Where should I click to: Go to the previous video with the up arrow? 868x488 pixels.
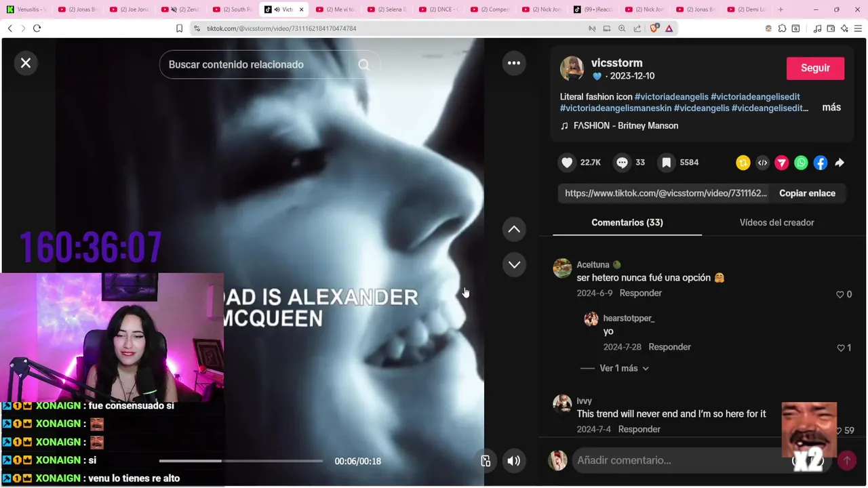click(x=514, y=229)
